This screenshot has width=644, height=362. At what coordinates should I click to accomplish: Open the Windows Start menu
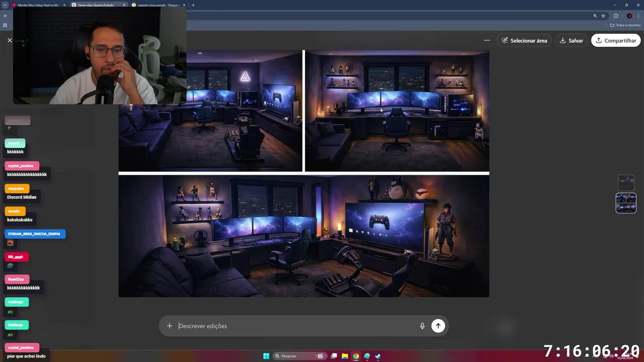tap(266, 356)
